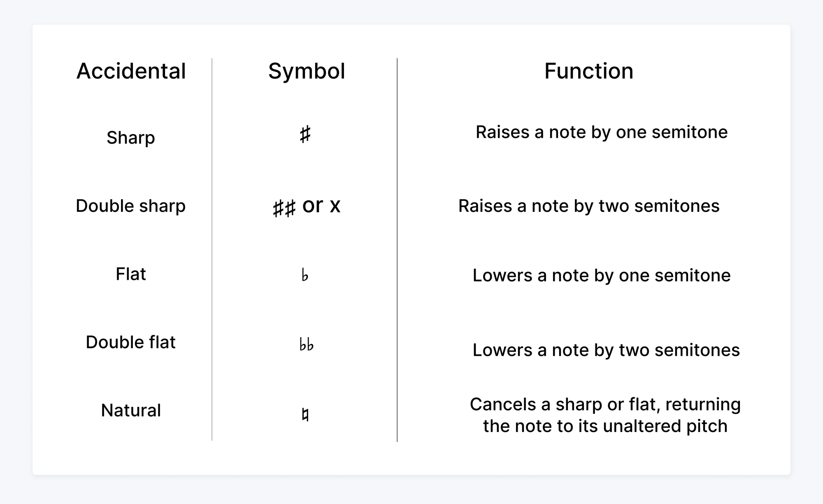
Task: Click 'Raises a note by one semitone'
Action: (x=602, y=133)
